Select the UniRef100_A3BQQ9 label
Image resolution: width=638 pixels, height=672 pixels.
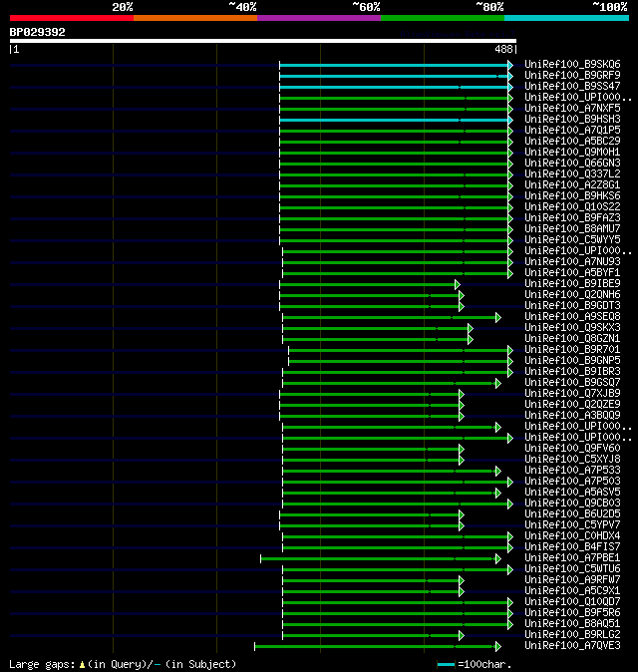[572, 416]
